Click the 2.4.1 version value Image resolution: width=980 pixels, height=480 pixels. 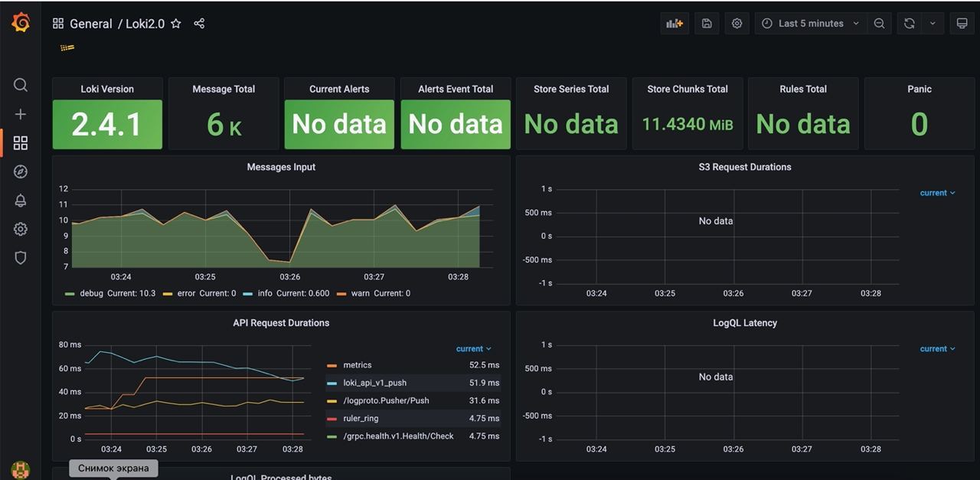pos(107,124)
